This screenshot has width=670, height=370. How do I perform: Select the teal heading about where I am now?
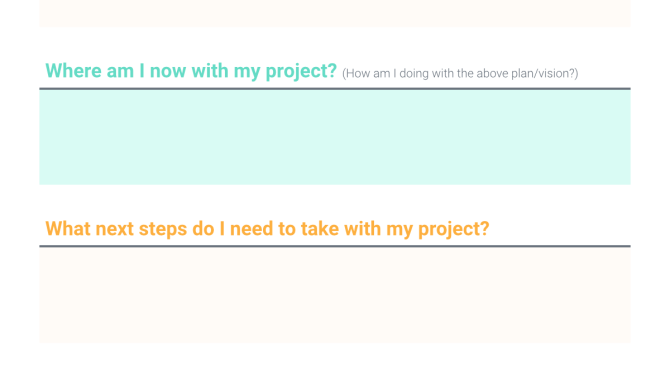click(x=191, y=71)
